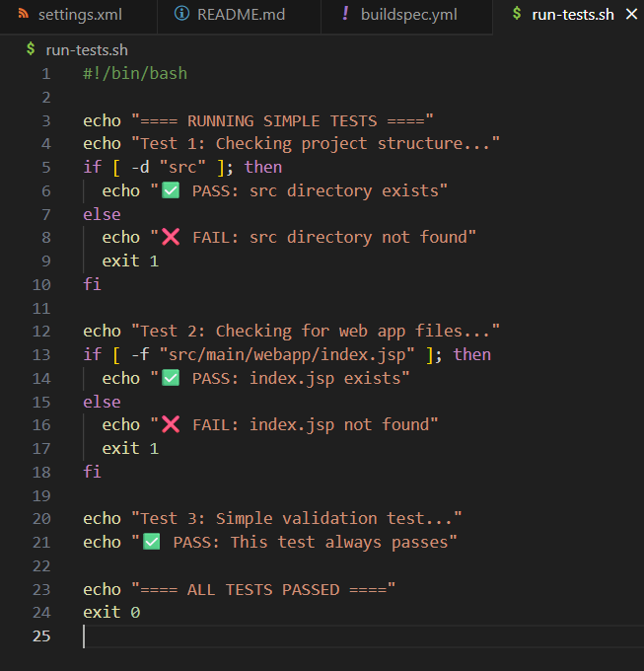Click line number 13 in the gutter
Viewport: 644px width, 671px height.
(x=41, y=355)
